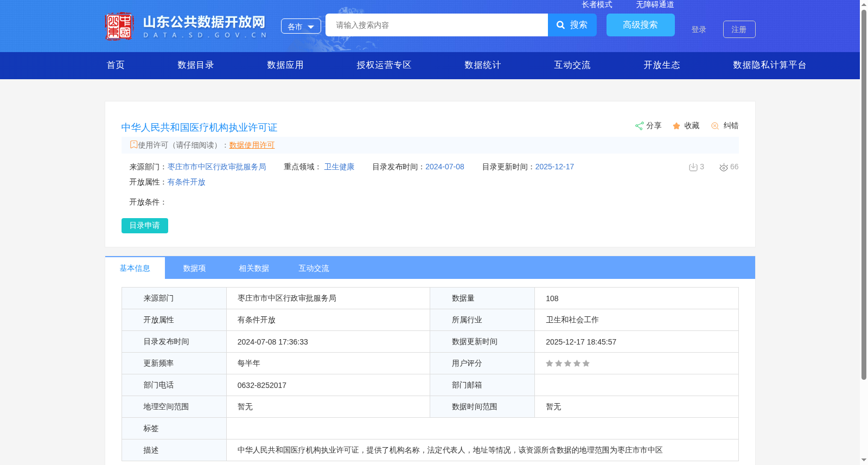This screenshot has height=465, width=868.
Task: Open the 各市 city dropdown
Action: pos(301,26)
